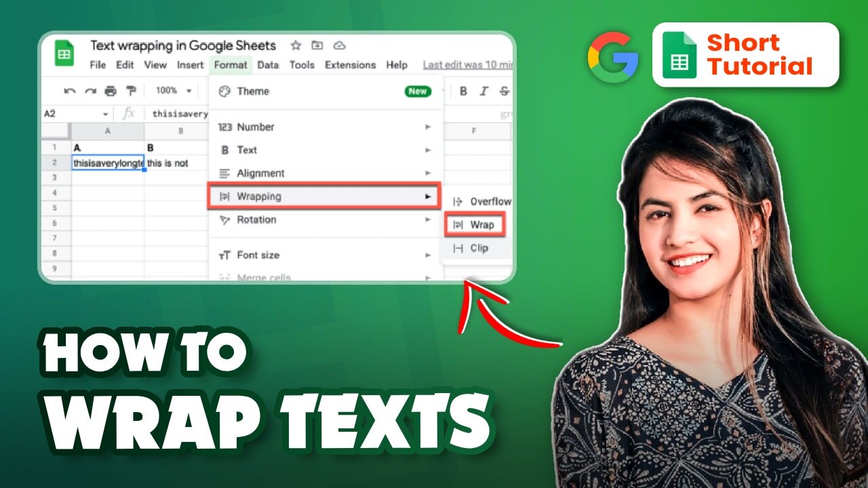868x488 pixels.
Task: Star the Text wrapping document
Action: coord(296,45)
